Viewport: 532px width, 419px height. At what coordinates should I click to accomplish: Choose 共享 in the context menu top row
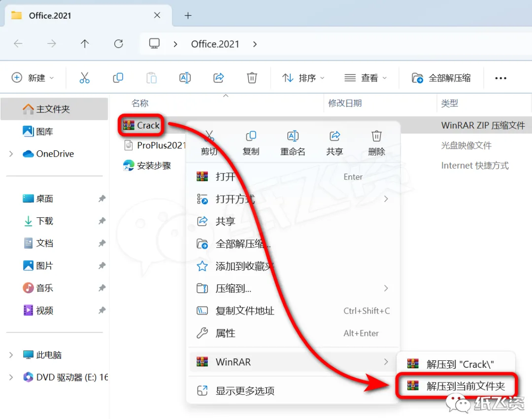tap(334, 142)
